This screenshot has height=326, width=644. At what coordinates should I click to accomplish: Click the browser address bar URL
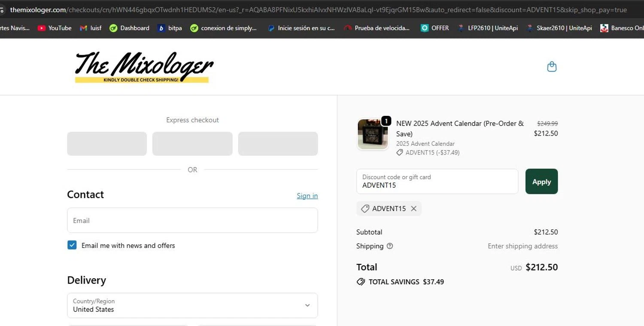click(x=318, y=9)
